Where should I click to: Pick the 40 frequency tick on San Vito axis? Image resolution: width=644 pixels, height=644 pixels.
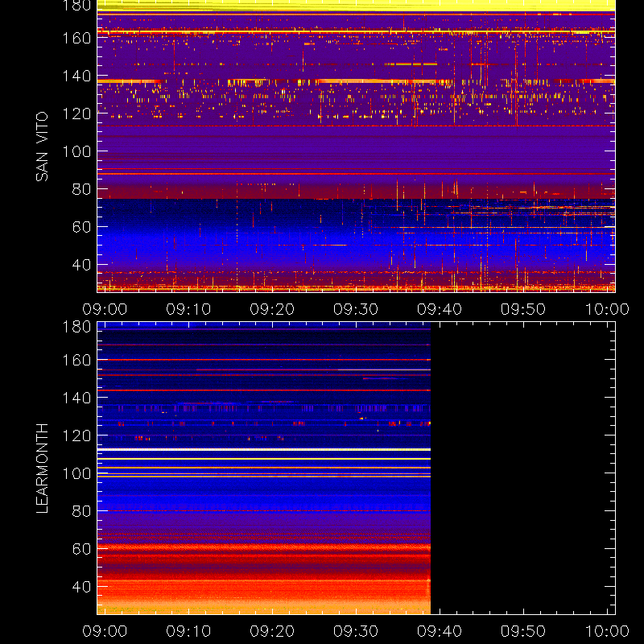[82, 265]
